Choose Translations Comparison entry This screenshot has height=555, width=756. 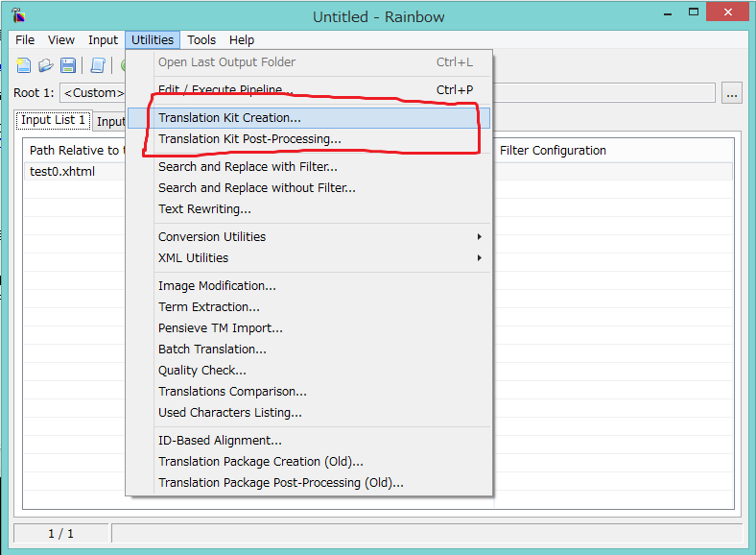coord(309,392)
